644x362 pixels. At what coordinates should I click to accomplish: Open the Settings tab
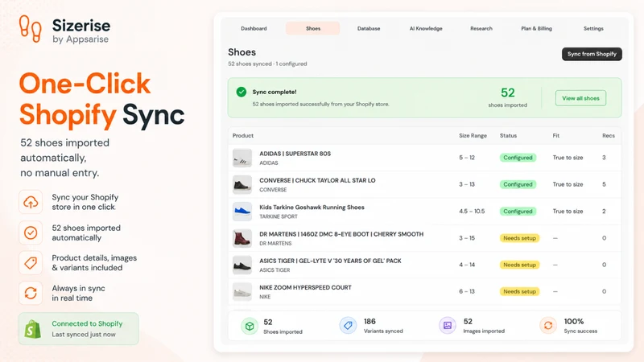[593, 28]
